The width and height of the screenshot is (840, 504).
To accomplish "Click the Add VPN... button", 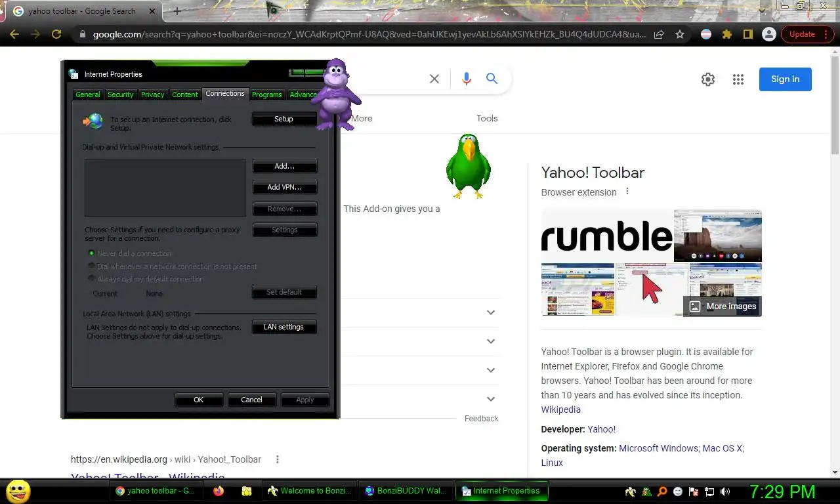I will (285, 187).
